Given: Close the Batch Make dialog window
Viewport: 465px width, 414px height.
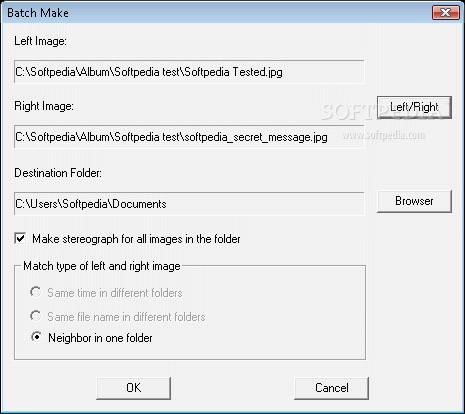Looking at the screenshot, I should tap(445, 13).
